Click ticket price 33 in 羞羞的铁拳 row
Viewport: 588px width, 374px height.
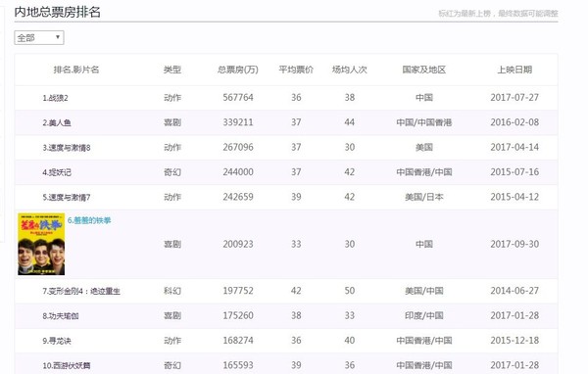pyautogui.click(x=296, y=244)
